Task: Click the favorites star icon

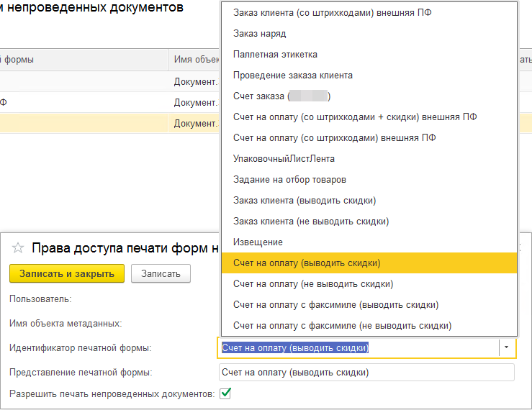Action: pos(18,248)
